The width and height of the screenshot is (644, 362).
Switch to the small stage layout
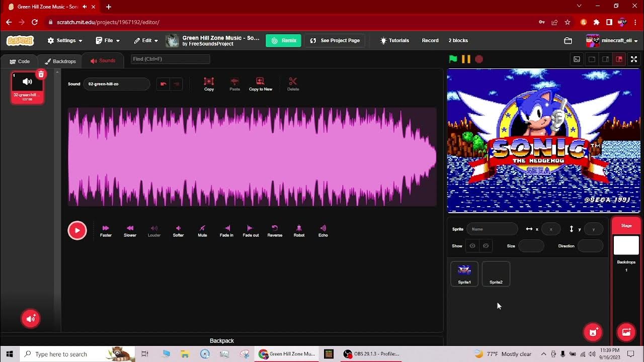click(592, 59)
